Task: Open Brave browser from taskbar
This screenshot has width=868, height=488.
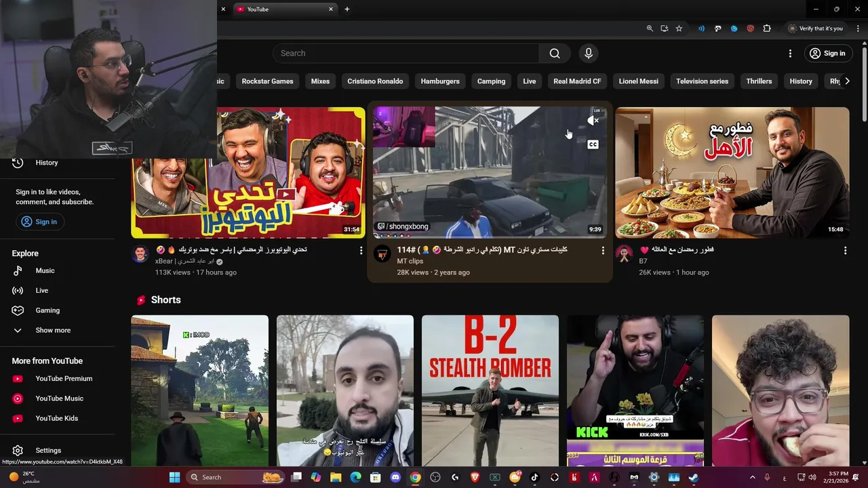Action: (x=475, y=477)
